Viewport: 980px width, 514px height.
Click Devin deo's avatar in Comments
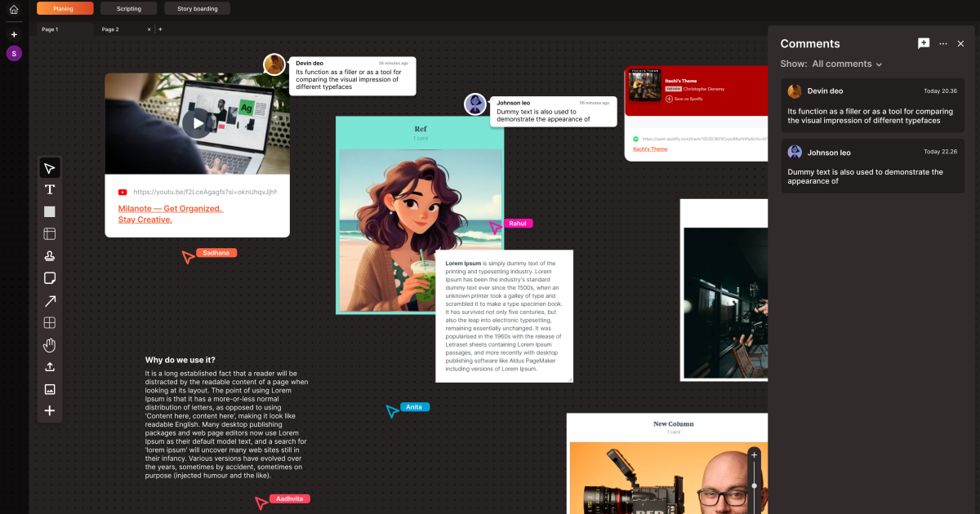(794, 91)
